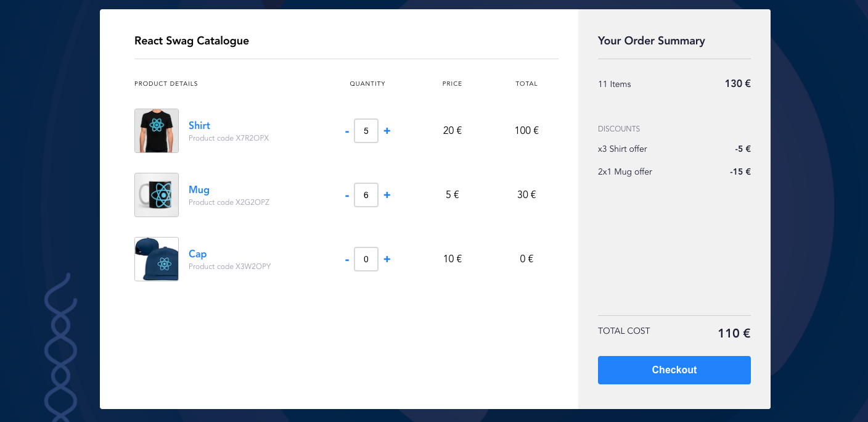
Task: Decrease Shirt quantity with minus button
Action: pos(347,131)
